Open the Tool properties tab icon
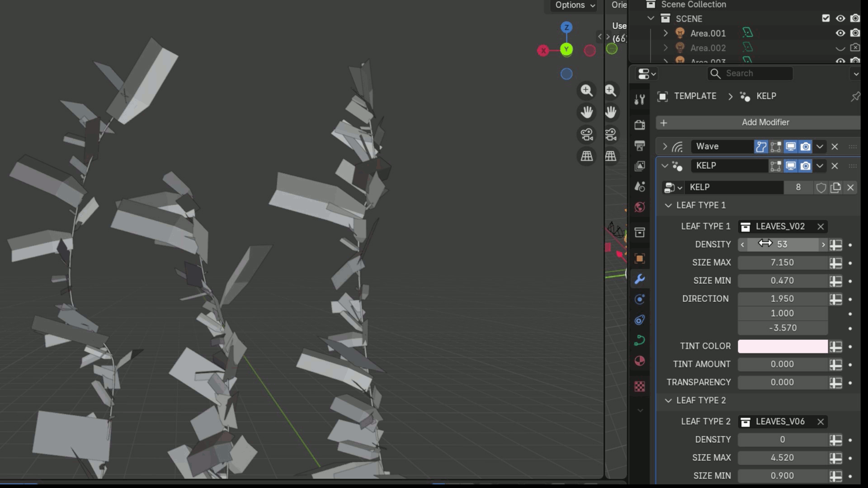The image size is (868, 488). [640, 99]
